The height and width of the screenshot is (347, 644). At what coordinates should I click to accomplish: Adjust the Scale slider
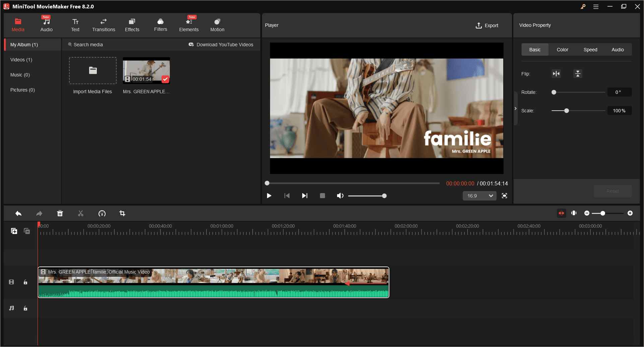coord(578,111)
